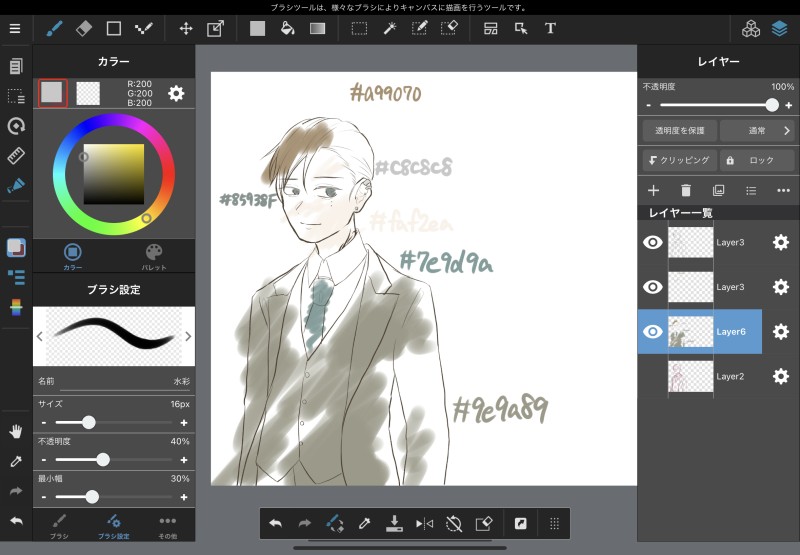Toggle the Layers panel icon
This screenshot has width=800, height=555.
[780, 29]
